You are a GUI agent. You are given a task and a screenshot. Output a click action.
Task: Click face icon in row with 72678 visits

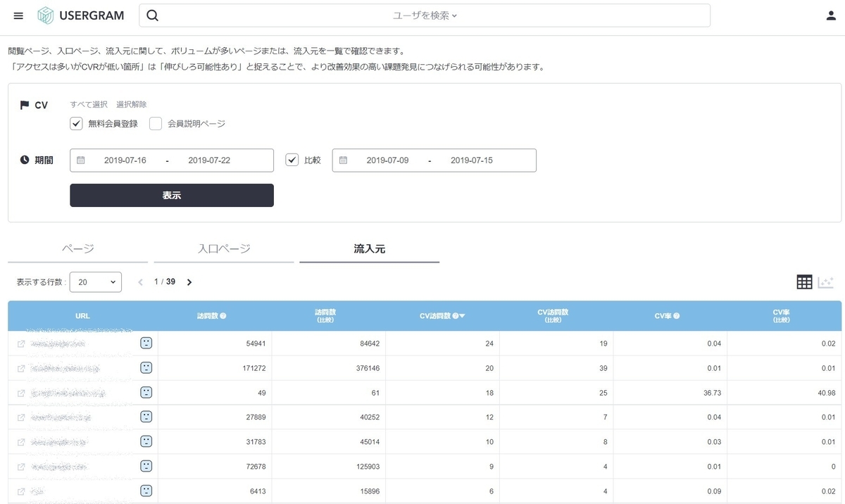(x=146, y=466)
